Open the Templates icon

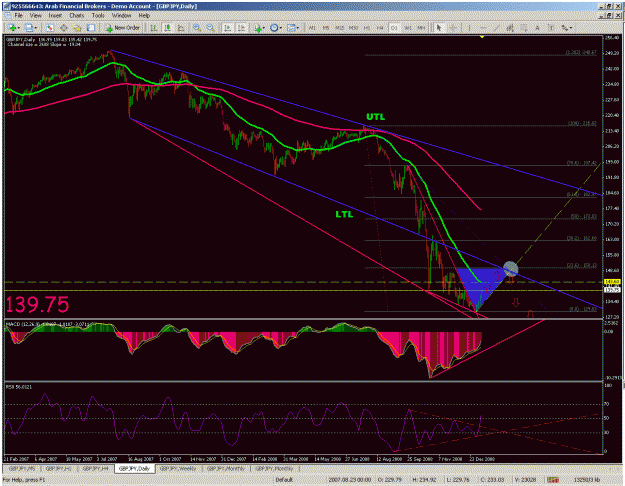(x=291, y=28)
